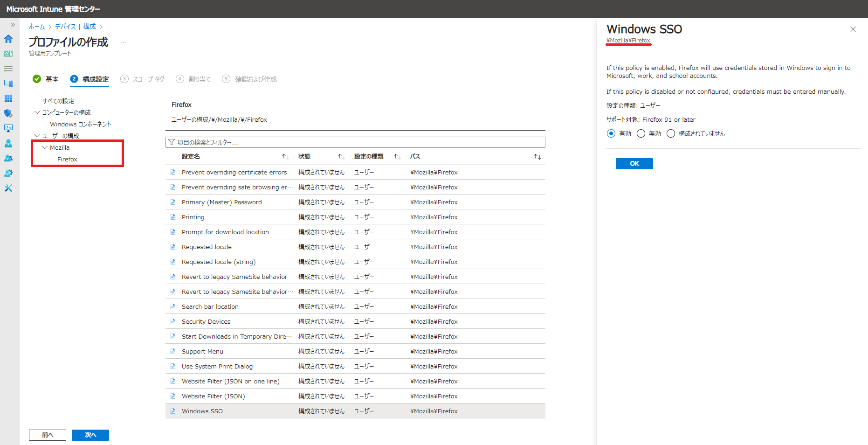Screen dimensions: 868x445
Task: Go to Devices via the sidebar icon
Action: point(8,83)
